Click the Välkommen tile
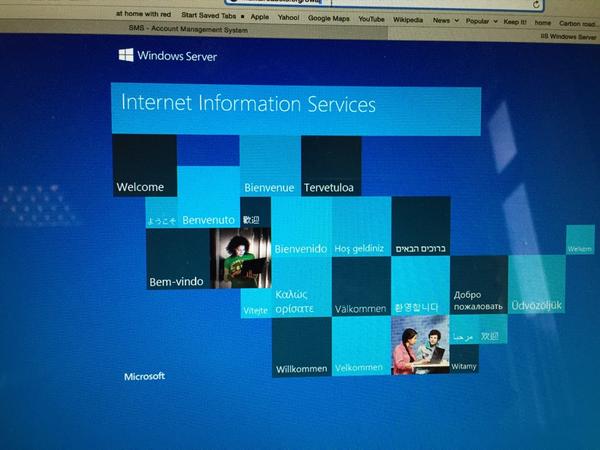 (362, 286)
